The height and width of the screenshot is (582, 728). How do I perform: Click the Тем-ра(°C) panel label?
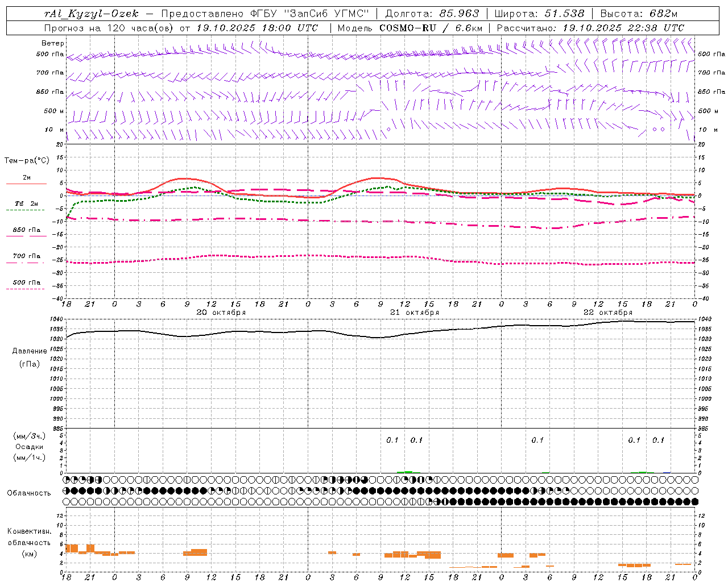27,161
